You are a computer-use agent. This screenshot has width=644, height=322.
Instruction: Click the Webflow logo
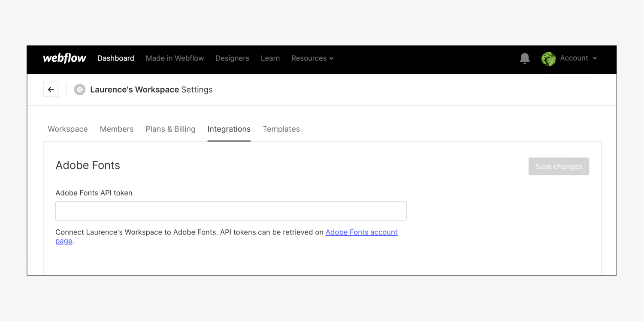[64, 58]
